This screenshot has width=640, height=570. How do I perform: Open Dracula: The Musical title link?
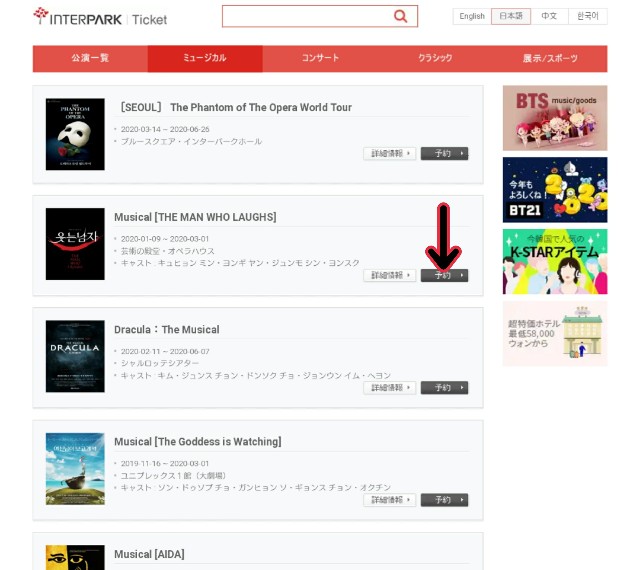(x=167, y=330)
